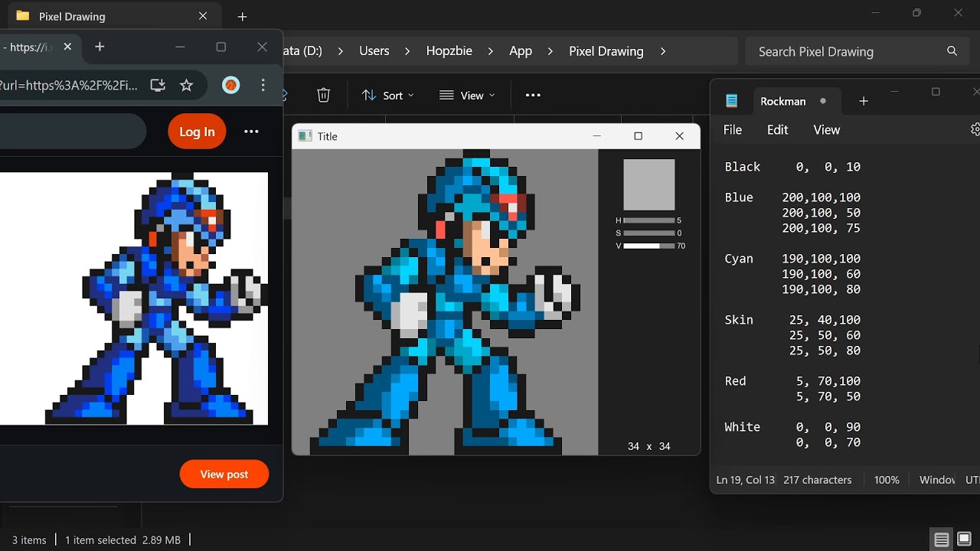The width and height of the screenshot is (980, 551).
Task: Bookmark the page with the star icon
Action: point(186,85)
